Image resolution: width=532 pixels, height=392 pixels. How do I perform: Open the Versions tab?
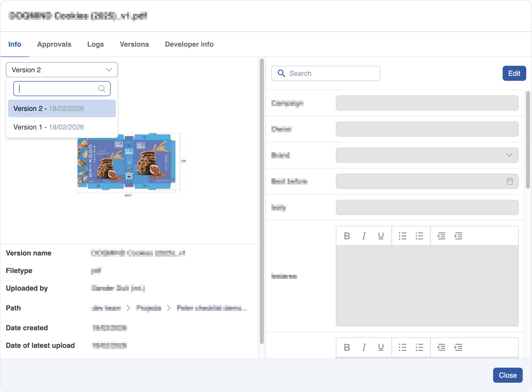coord(134,44)
